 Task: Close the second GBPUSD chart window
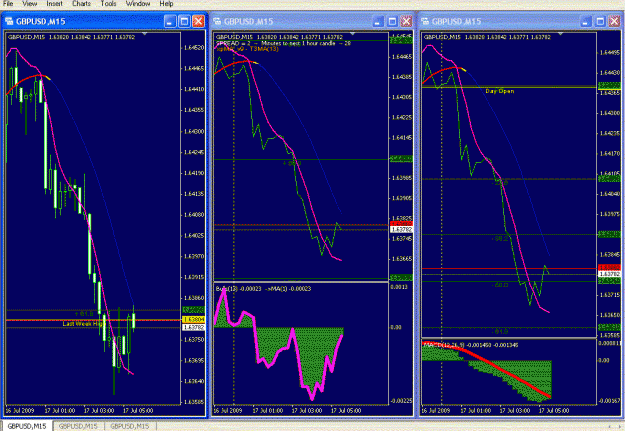pyautogui.click(x=406, y=21)
